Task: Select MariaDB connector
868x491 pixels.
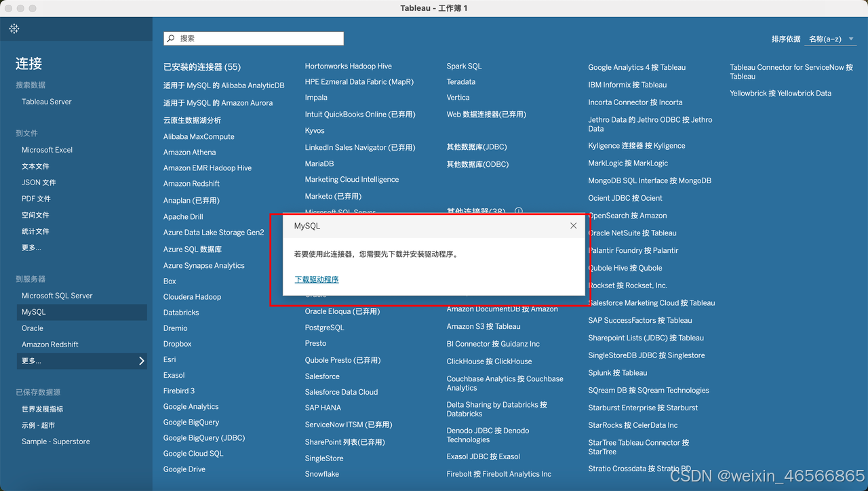Action: click(319, 164)
